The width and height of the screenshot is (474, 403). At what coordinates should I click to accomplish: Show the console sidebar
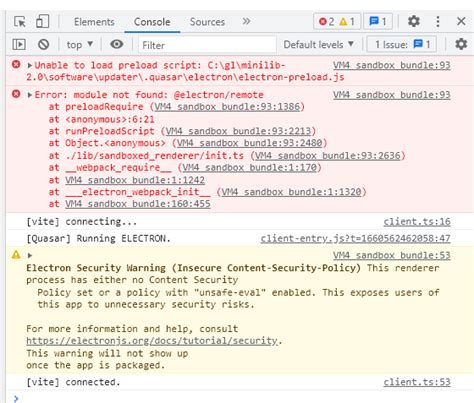tap(19, 45)
